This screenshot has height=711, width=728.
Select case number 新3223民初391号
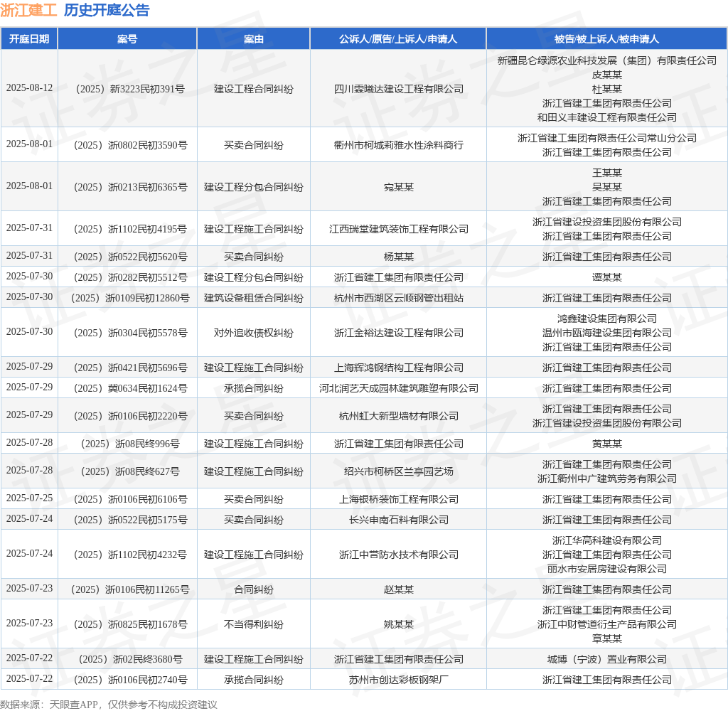[130, 89]
